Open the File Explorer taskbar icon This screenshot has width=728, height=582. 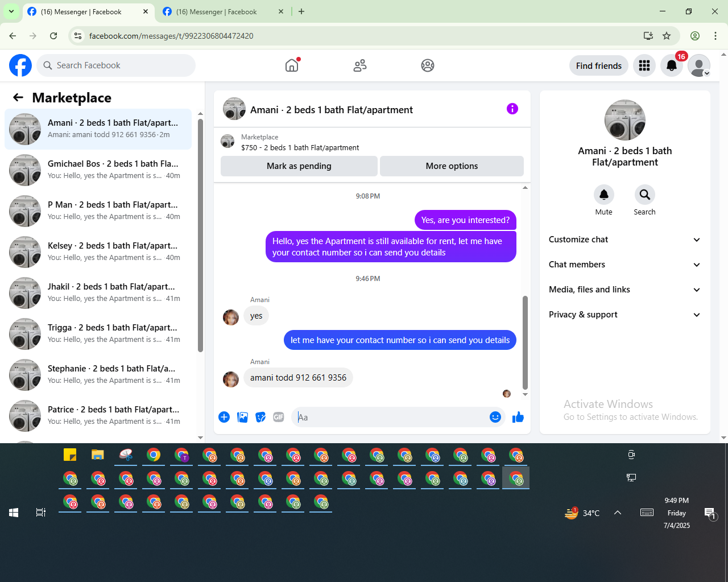coord(98,455)
